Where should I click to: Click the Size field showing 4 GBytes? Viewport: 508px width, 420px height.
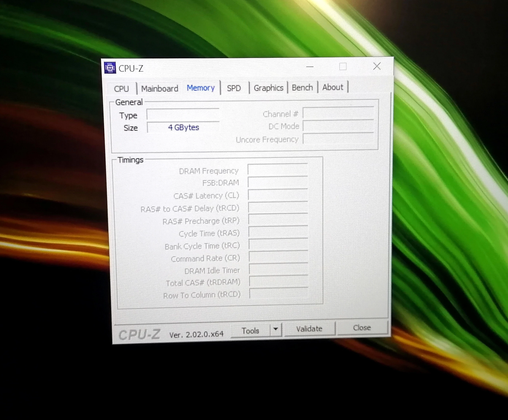(x=183, y=127)
